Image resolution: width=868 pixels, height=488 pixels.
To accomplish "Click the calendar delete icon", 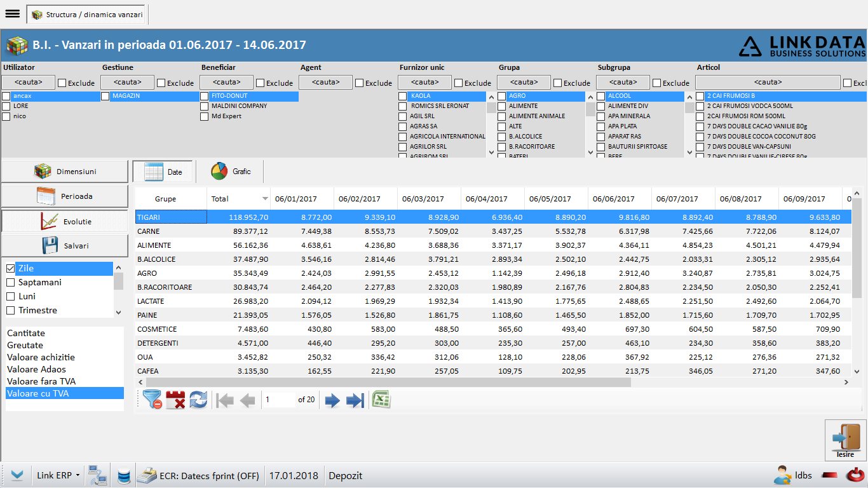I will [175, 400].
